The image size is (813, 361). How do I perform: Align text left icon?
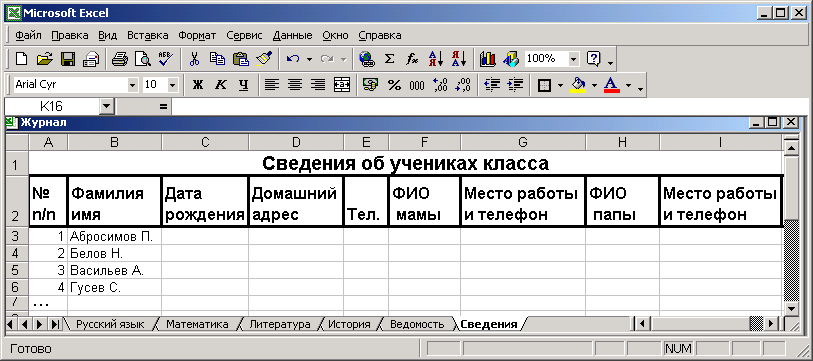271,85
